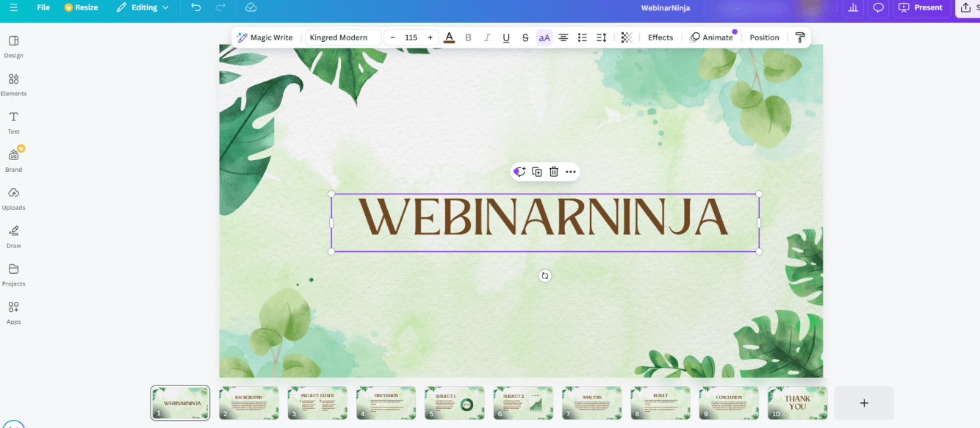Open the Resize option

pos(81,7)
